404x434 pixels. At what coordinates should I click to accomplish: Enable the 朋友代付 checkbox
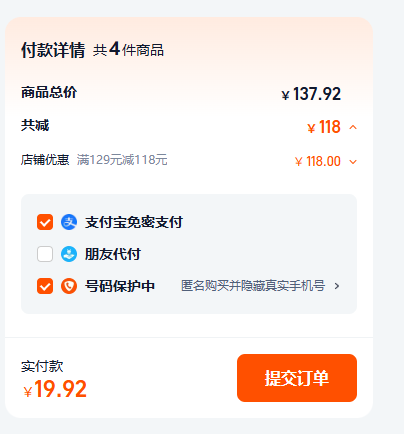point(45,254)
